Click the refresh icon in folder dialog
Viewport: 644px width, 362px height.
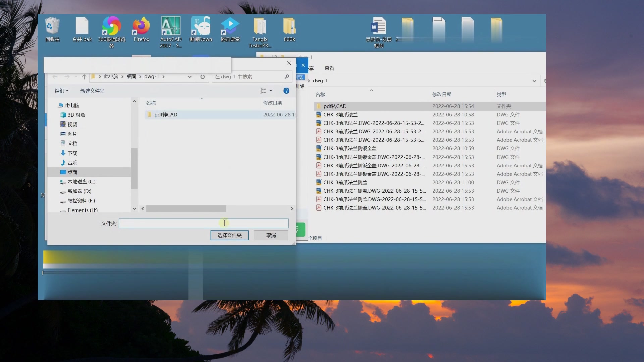pos(203,77)
